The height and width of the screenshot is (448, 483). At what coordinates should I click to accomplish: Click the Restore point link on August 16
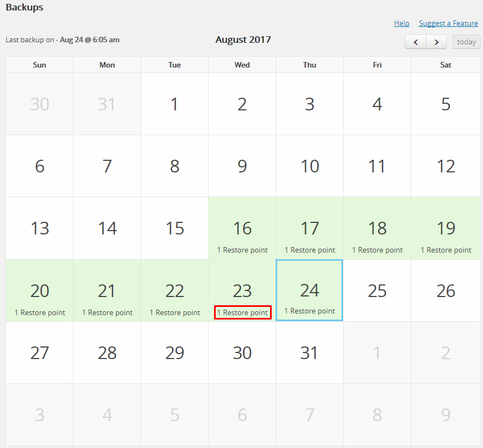pos(243,250)
